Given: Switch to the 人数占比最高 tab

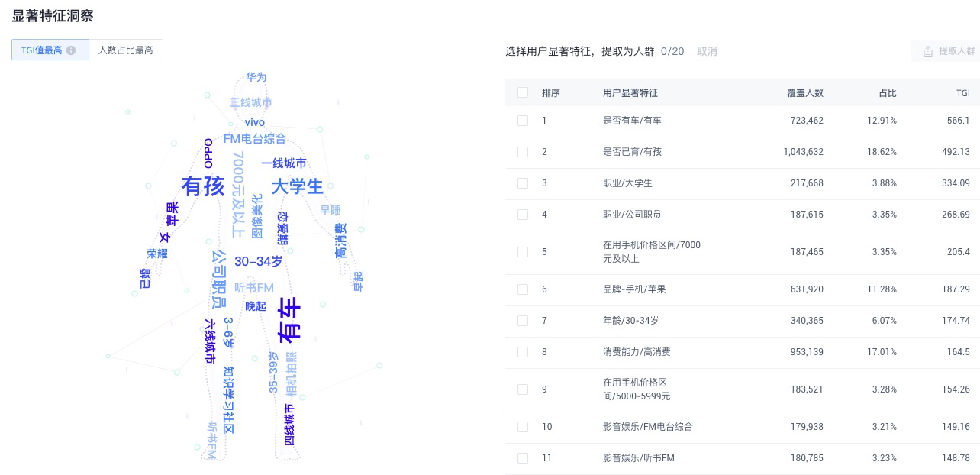Looking at the screenshot, I should pos(125,50).
